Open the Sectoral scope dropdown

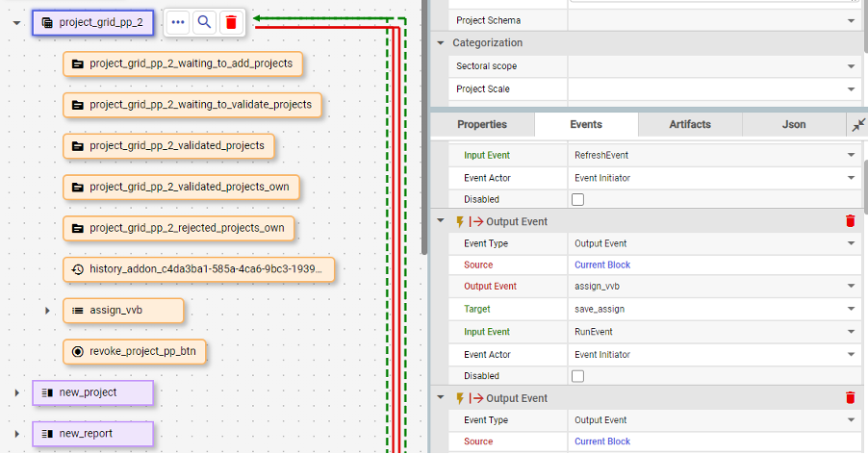852,66
